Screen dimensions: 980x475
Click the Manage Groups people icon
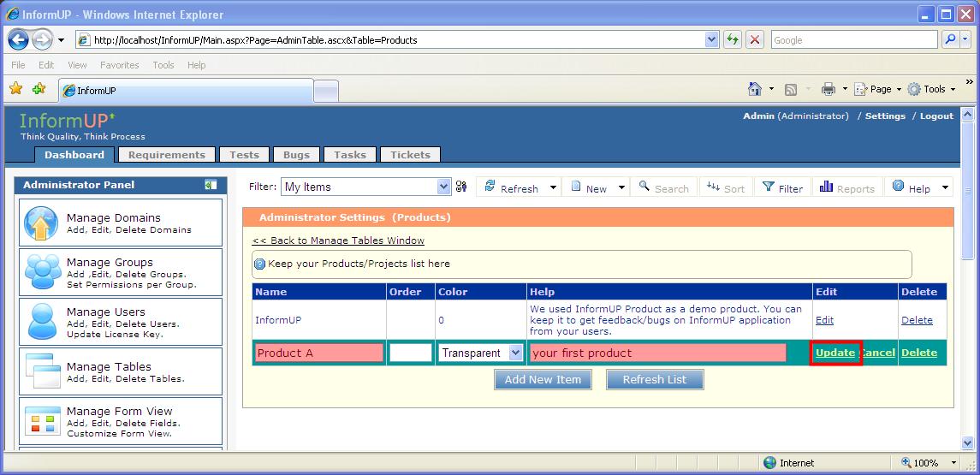41,272
